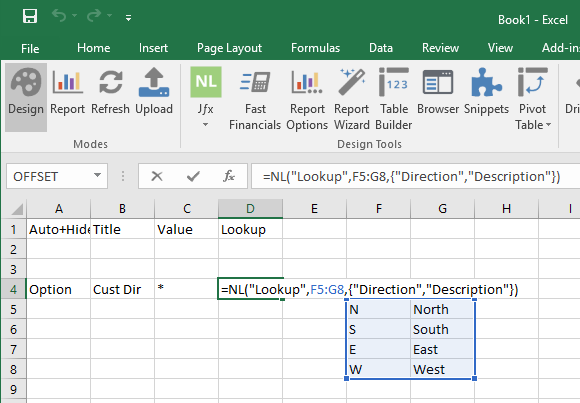This screenshot has height=403, width=580.
Task: Click the Select All corner triangle
Action: 17,209
